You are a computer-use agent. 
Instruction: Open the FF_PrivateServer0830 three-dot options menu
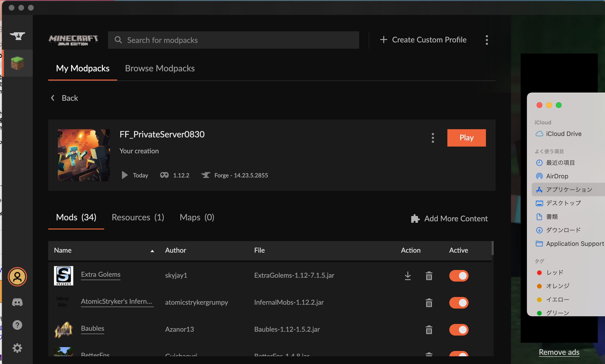click(x=433, y=138)
